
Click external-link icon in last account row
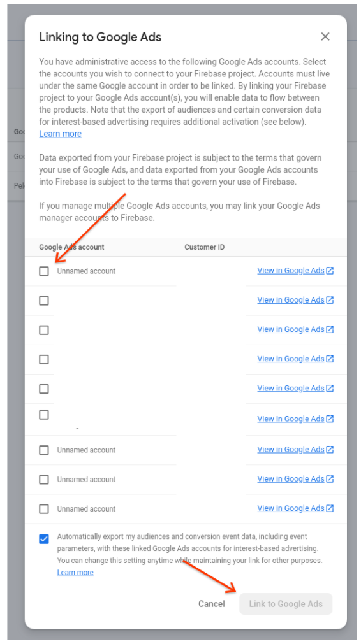click(x=330, y=508)
